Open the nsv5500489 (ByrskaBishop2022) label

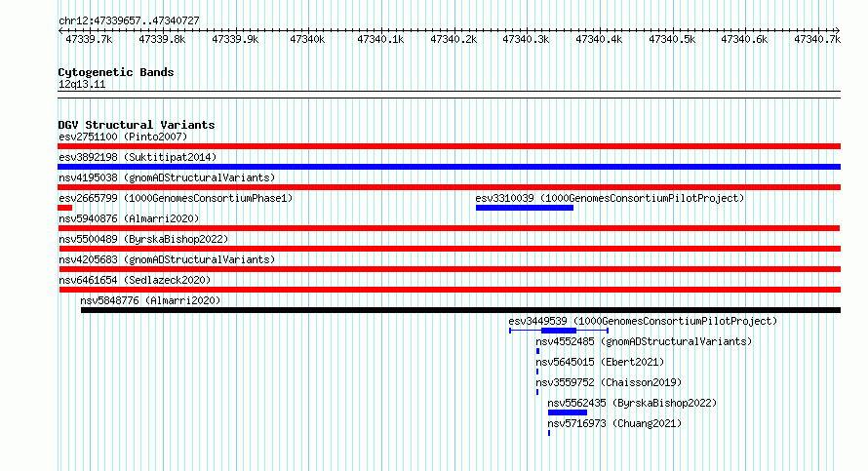coord(143,239)
